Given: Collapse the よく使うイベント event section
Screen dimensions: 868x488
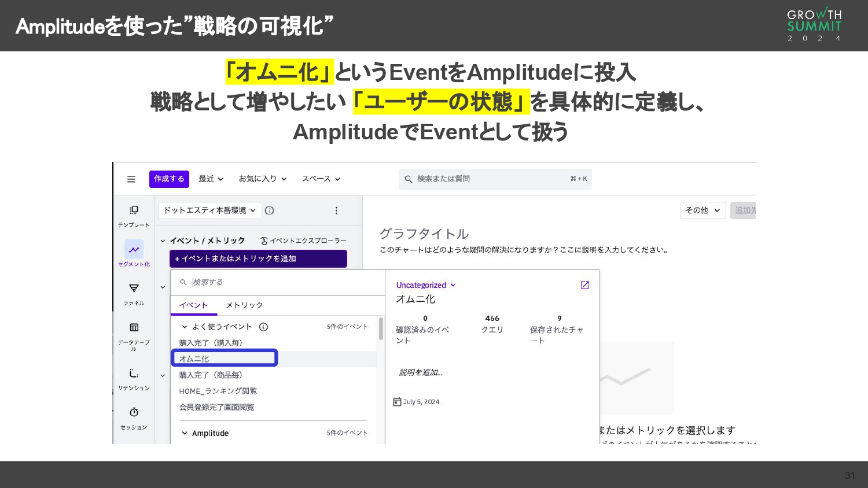Looking at the screenshot, I should (x=185, y=327).
